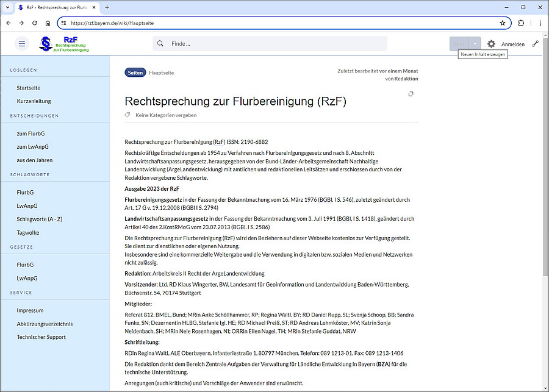The image size is (549, 392).
Task: Click Keine Kategorien vergeben text
Action: 166,115
